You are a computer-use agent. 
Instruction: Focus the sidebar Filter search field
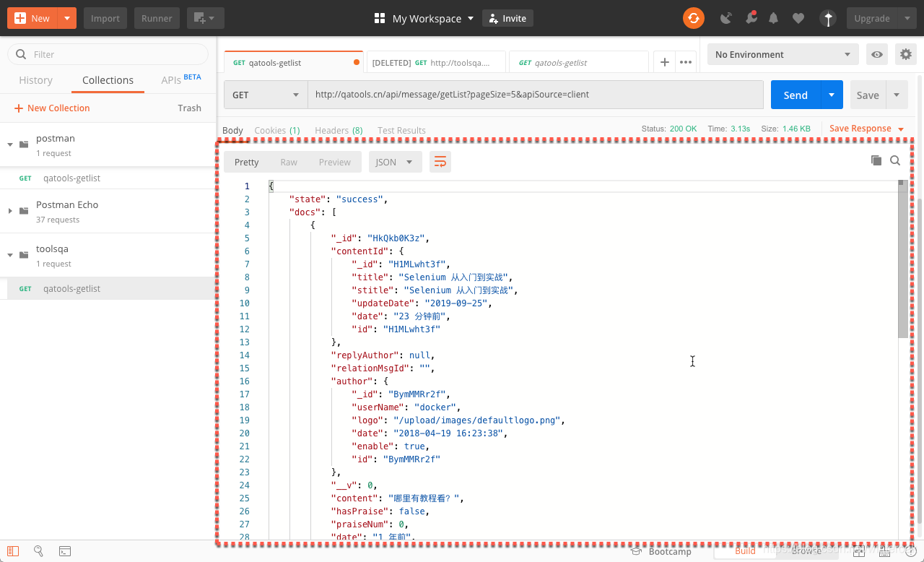(108, 54)
